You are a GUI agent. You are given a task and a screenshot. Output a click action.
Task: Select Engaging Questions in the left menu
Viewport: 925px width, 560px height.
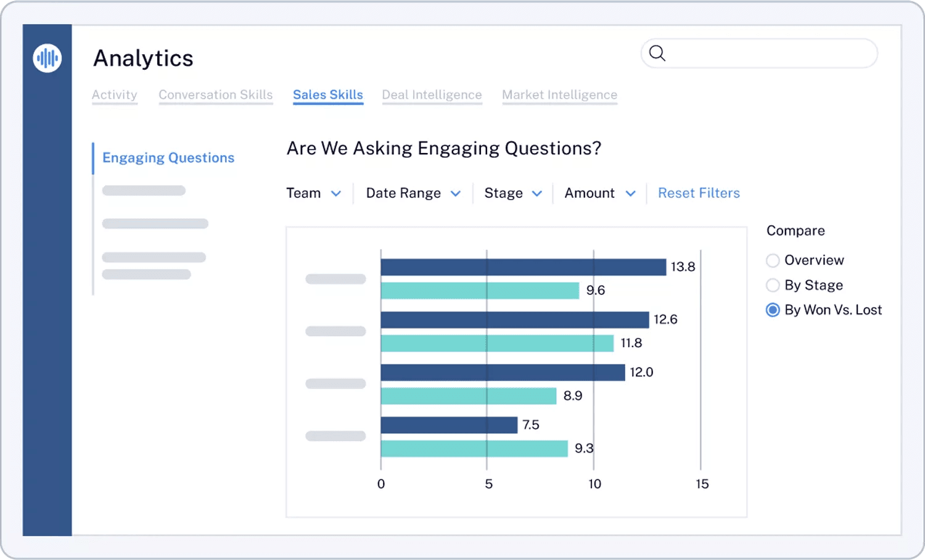tap(168, 158)
